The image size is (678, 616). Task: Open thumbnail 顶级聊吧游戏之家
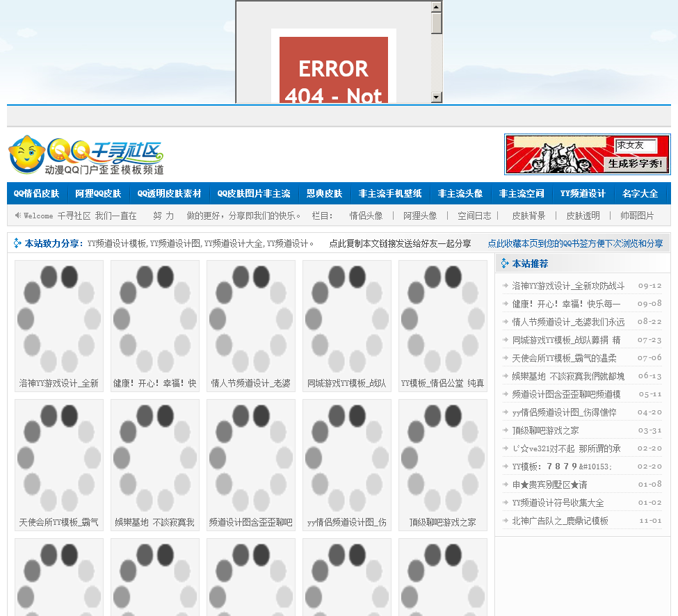click(443, 465)
